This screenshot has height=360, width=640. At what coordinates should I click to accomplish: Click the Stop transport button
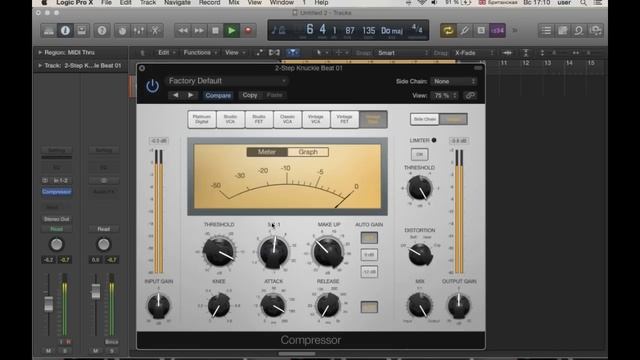[x=215, y=31]
